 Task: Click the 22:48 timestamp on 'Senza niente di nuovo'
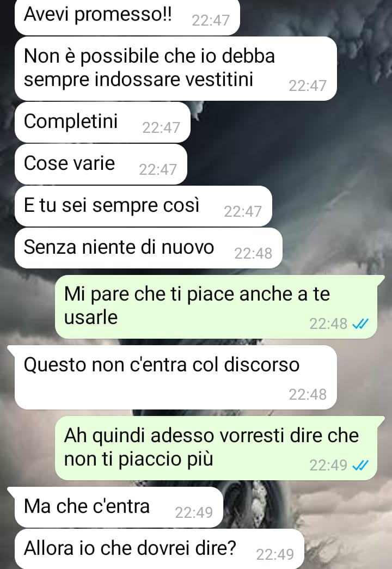[x=253, y=253]
